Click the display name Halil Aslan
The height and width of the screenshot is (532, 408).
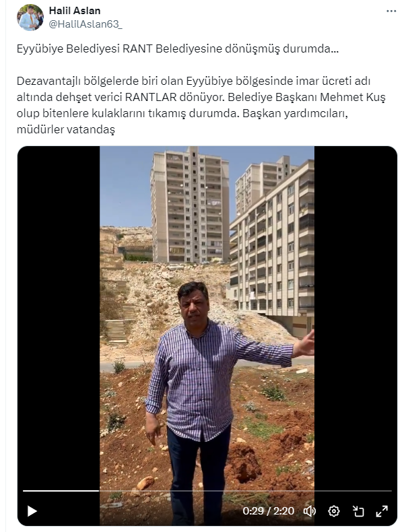(75, 11)
